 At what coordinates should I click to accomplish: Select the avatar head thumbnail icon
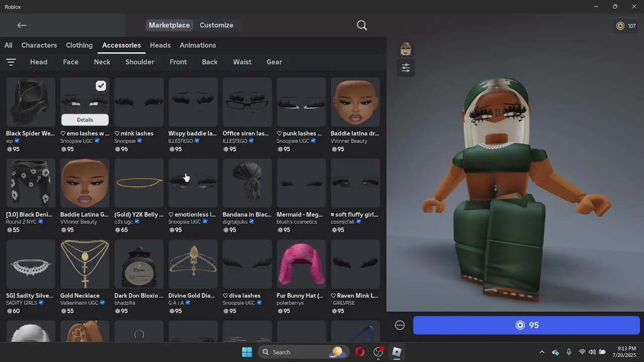(x=406, y=49)
